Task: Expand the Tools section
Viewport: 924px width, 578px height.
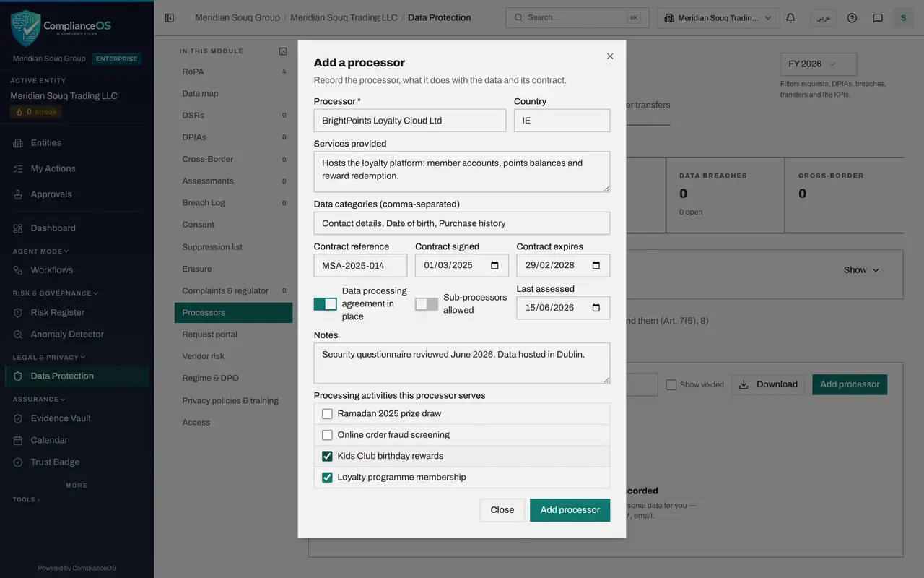Action: [26, 500]
